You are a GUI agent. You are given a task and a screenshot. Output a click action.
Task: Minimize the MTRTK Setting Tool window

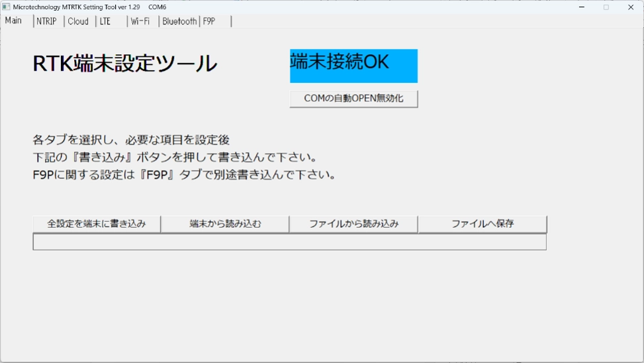click(582, 7)
